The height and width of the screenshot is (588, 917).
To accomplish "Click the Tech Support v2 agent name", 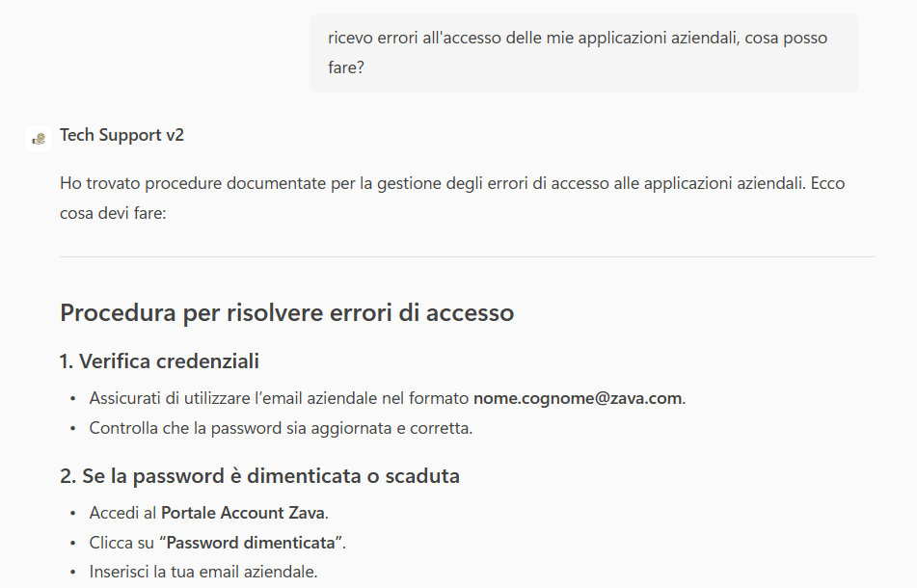I will coord(121,135).
